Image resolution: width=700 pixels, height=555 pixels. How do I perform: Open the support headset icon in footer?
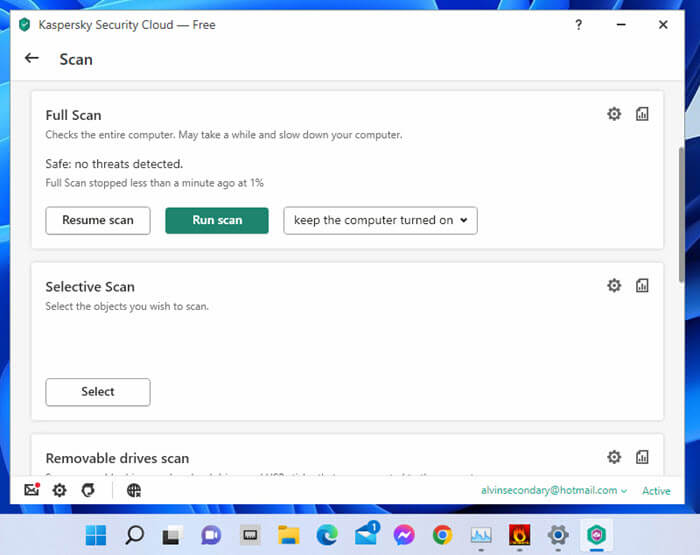tap(88, 490)
